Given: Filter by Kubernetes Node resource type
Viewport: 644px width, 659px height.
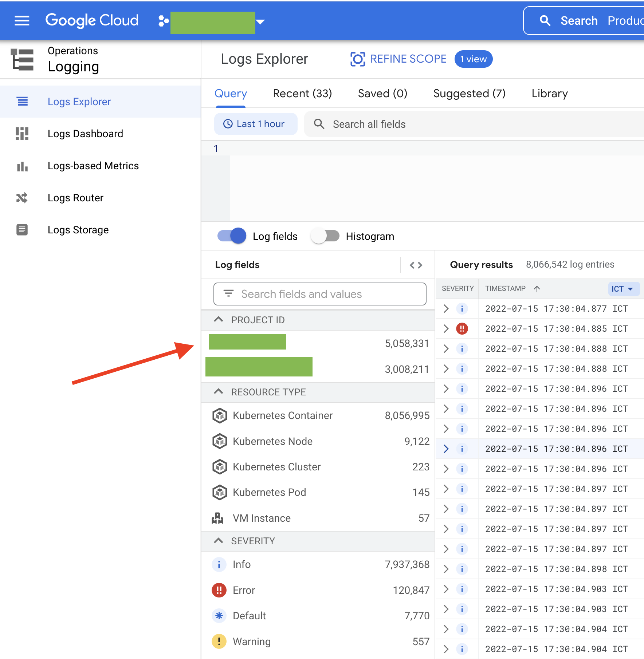Looking at the screenshot, I should click(318, 441).
